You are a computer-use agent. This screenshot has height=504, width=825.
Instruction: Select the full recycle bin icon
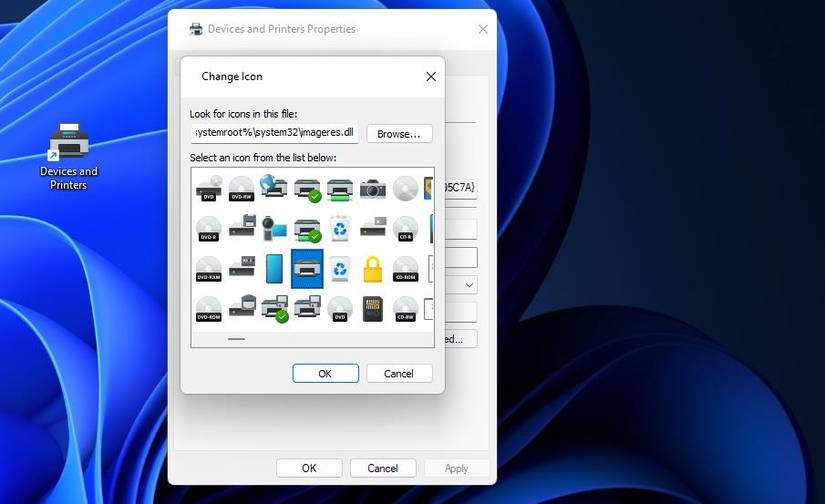[x=340, y=229]
